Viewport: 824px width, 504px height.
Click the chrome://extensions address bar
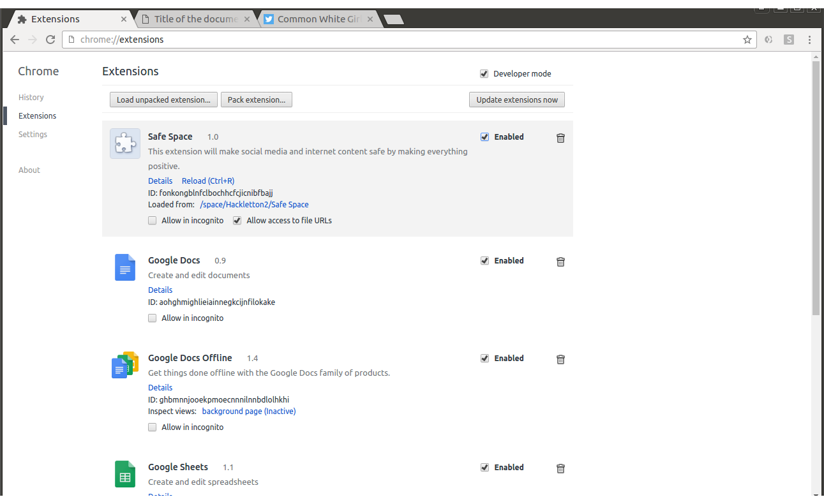[x=408, y=40]
